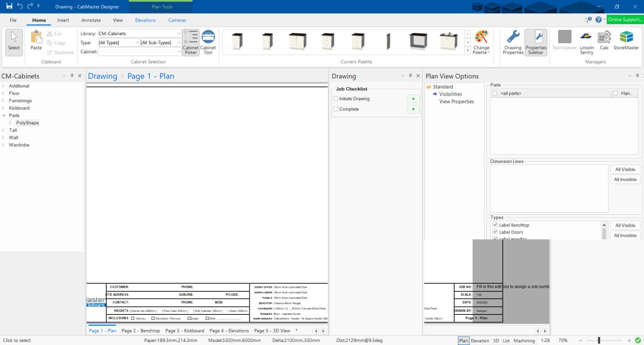The height and width of the screenshot is (345, 644).
Task: Click the Undo arrow icon
Action: pos(20,6)
